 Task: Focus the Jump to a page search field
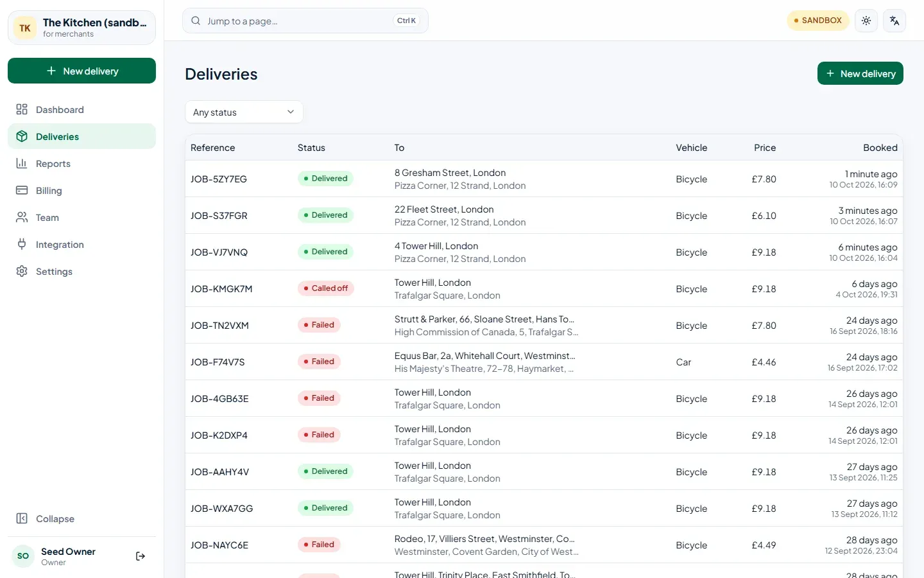point(305,21)
